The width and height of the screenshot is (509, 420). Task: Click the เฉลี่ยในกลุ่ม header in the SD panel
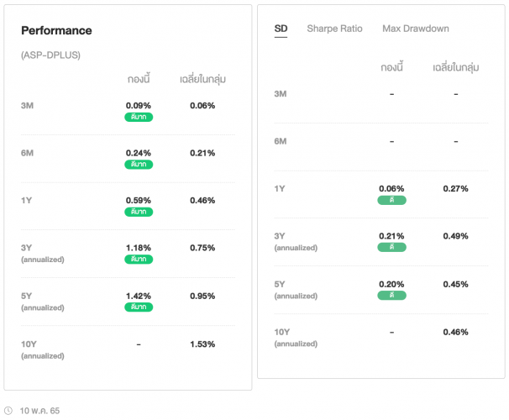coord(455,67)
